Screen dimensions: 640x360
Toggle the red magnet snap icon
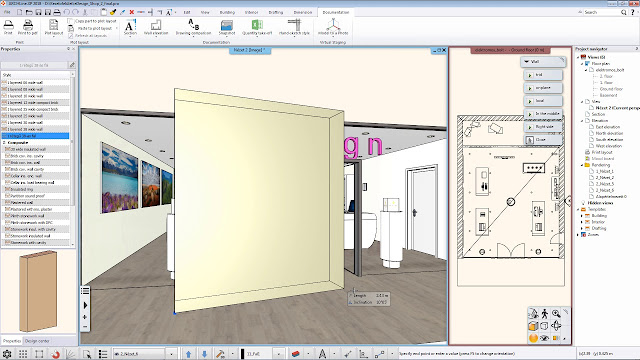[56, 354]
